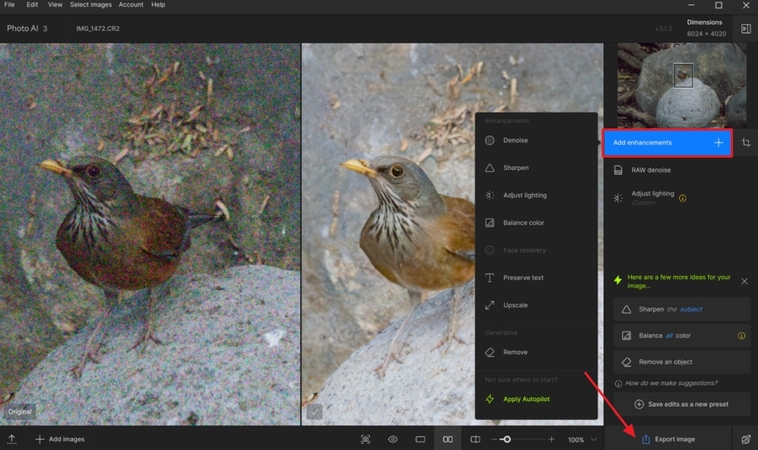Click the info icon beside Adjust lighting
758x450 pixels.
pos(683,198)
